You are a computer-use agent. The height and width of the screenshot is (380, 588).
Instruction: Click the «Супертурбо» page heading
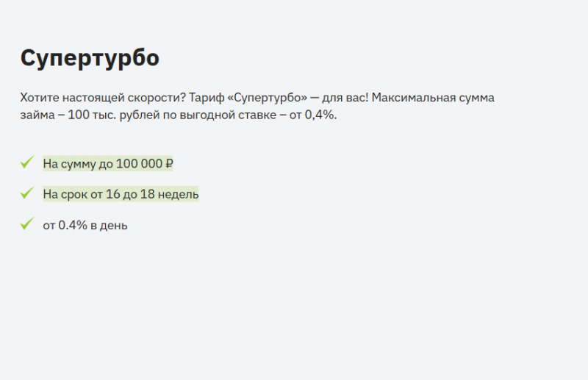click(90, 57)
